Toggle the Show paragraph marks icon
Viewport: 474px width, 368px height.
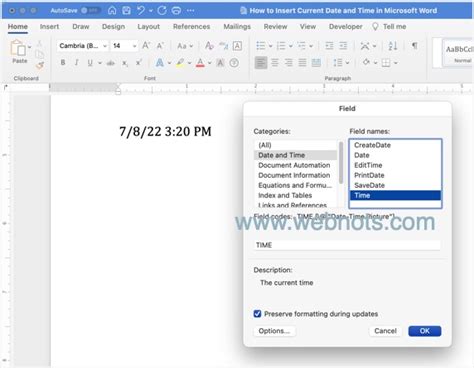[415, 45]
